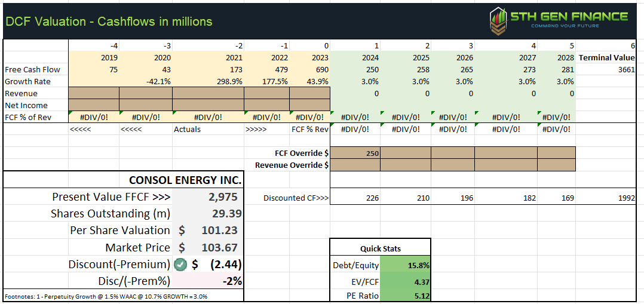This screenshot has height=304, width=644.
Task: Click the Discounted CF>>> label
Action: [x=296, y=198]
